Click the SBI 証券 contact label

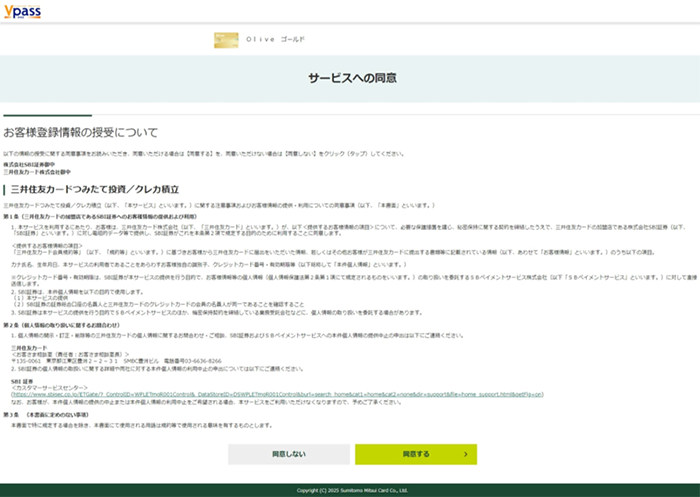pos(22,382)
